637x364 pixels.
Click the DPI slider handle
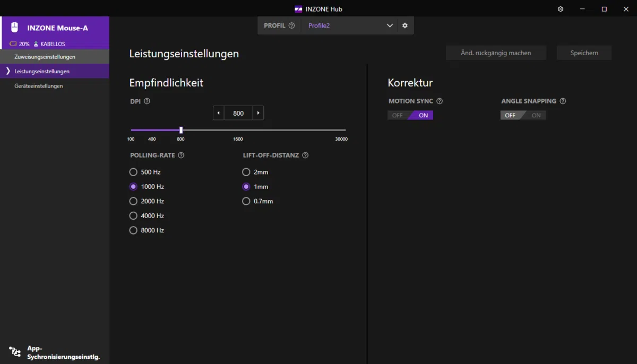click(x=181, y=130)
